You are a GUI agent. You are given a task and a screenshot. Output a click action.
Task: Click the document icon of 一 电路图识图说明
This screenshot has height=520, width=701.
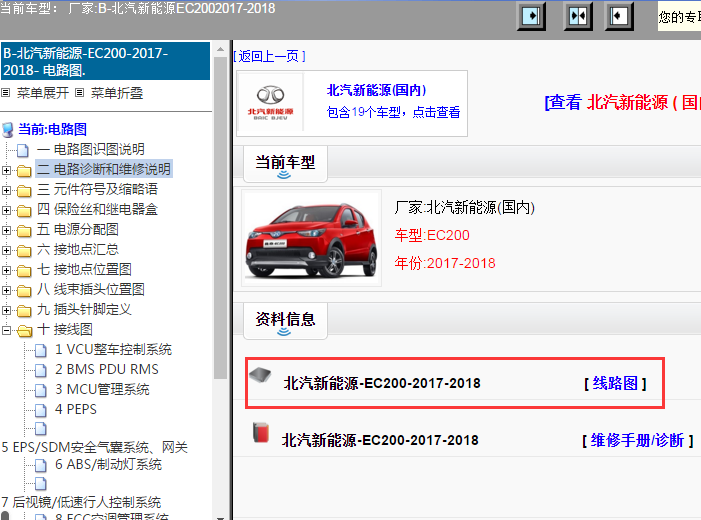[23, 150]
